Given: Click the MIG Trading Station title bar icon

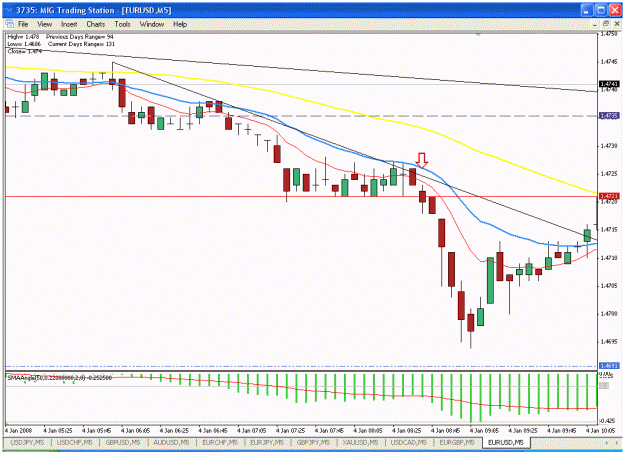Looking at the screenshot, I should [8, 10].
